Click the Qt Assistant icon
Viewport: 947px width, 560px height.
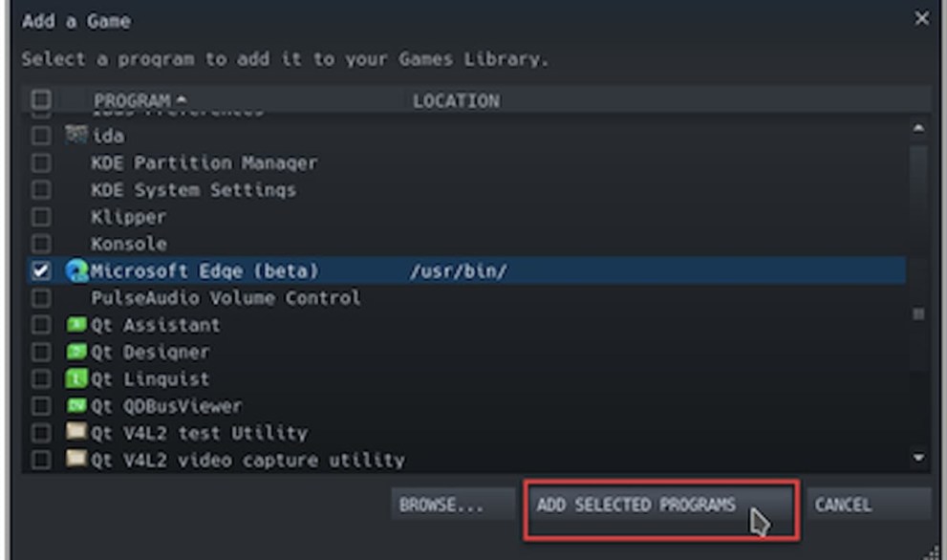77,325
